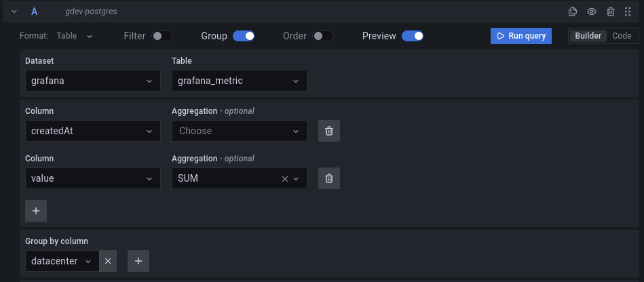Choose aggregation for createdAt column

(x=239, y=131)
